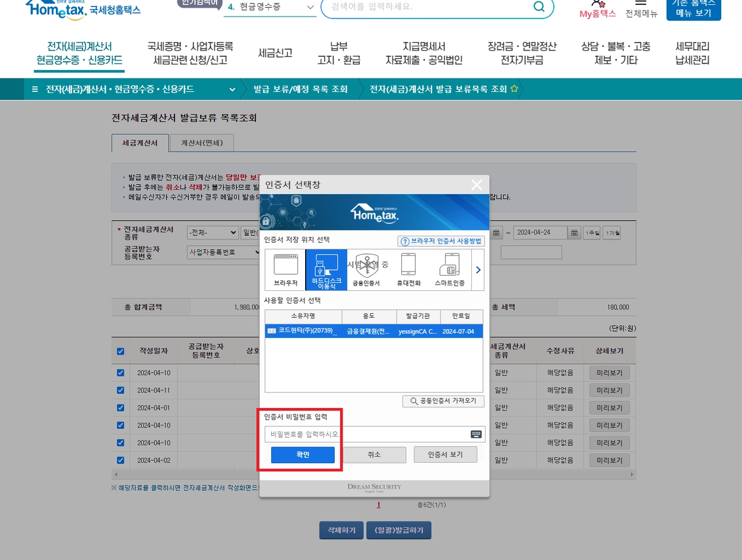
Task: Uncheck the 2024-04-02 invoice row checkbox
Action: click(120, 460)
